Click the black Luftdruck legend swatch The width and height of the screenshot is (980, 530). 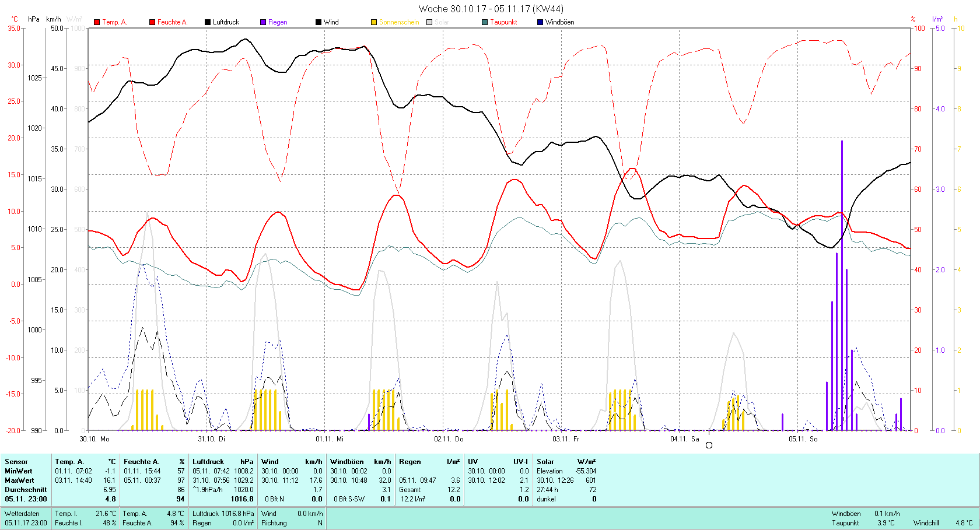208,22
